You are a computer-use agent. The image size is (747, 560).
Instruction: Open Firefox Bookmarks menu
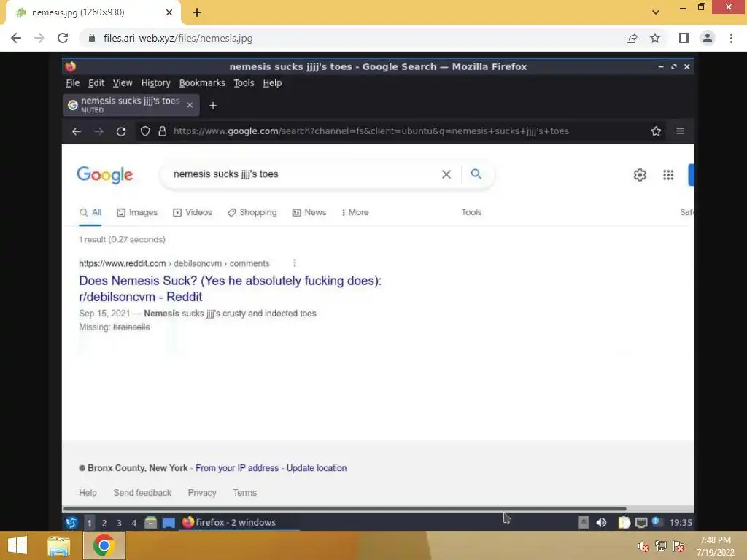pos(202,83)
